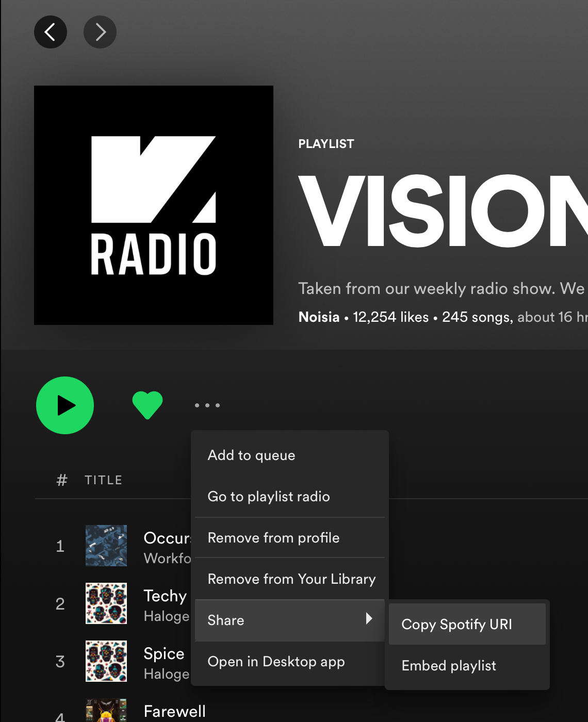Viewport: 588px width, 722px height.
Task: Click the # column header
Action: (x=62, y=480)
